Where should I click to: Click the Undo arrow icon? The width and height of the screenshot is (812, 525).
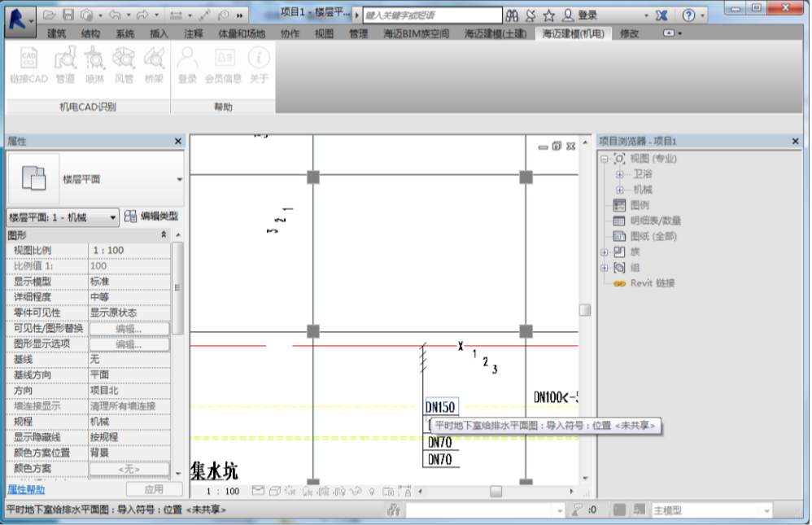[x=115, y=15]
